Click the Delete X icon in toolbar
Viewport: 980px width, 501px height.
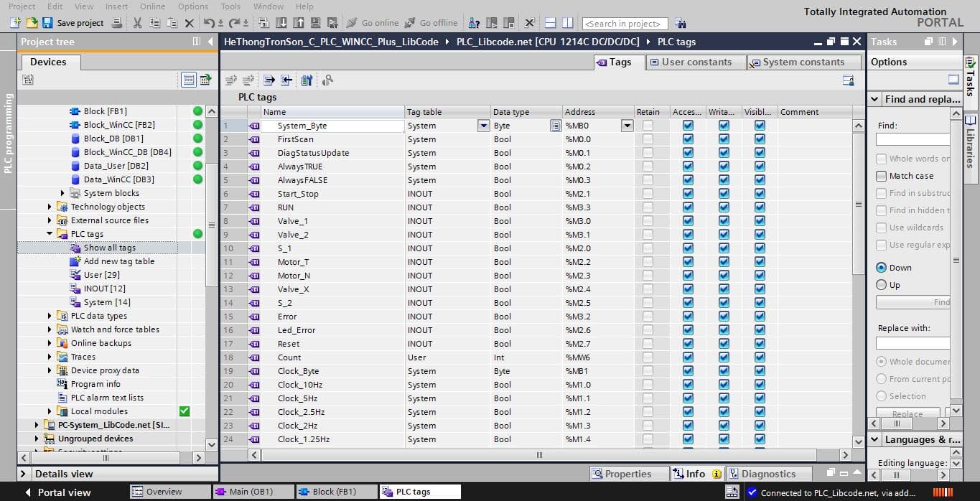coord(190,23)
